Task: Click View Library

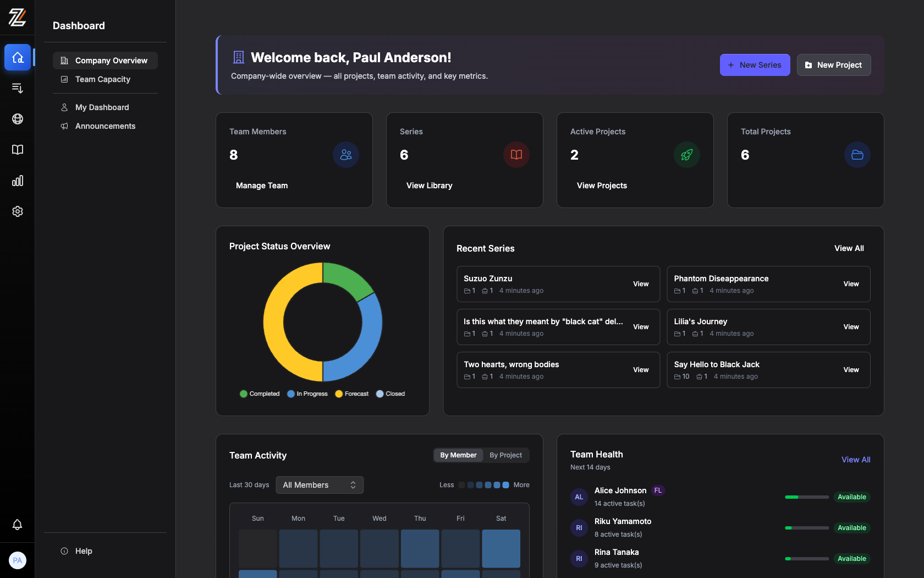Action: (430, 186)
